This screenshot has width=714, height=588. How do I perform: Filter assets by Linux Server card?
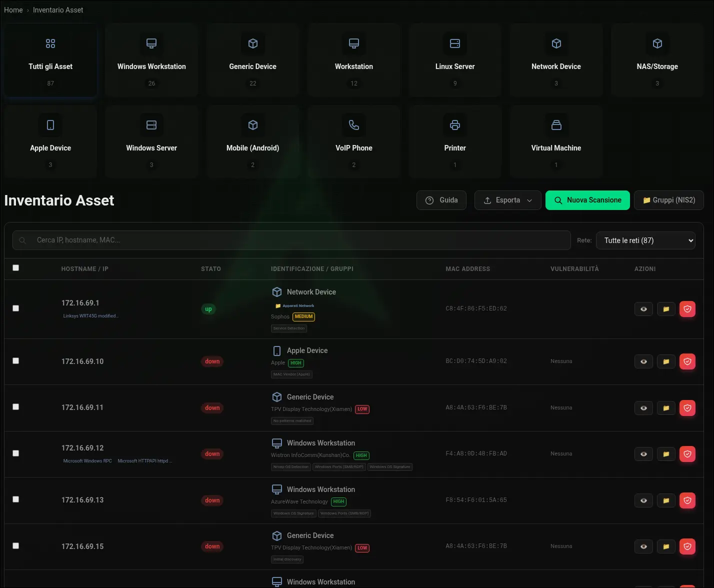[x=455, y=60]
